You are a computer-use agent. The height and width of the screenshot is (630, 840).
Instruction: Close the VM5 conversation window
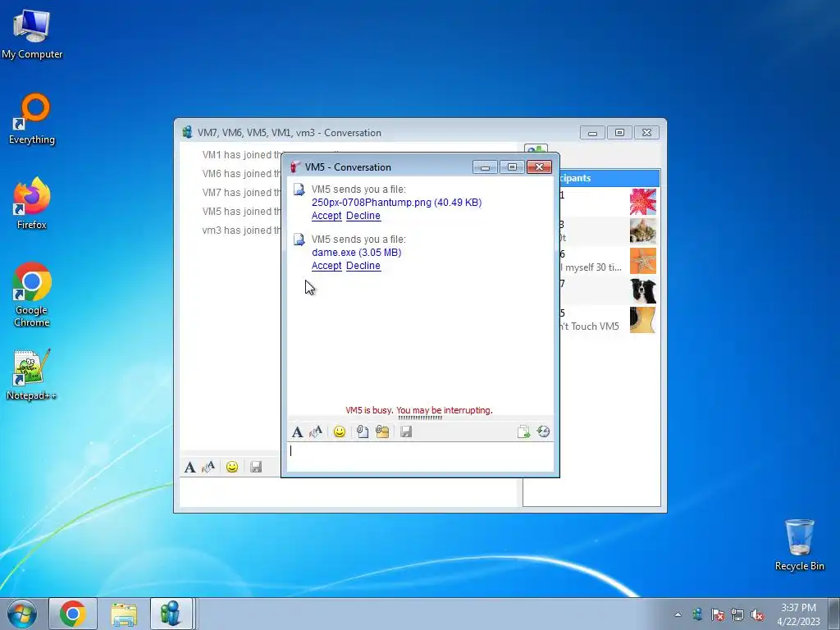point(539,167)
